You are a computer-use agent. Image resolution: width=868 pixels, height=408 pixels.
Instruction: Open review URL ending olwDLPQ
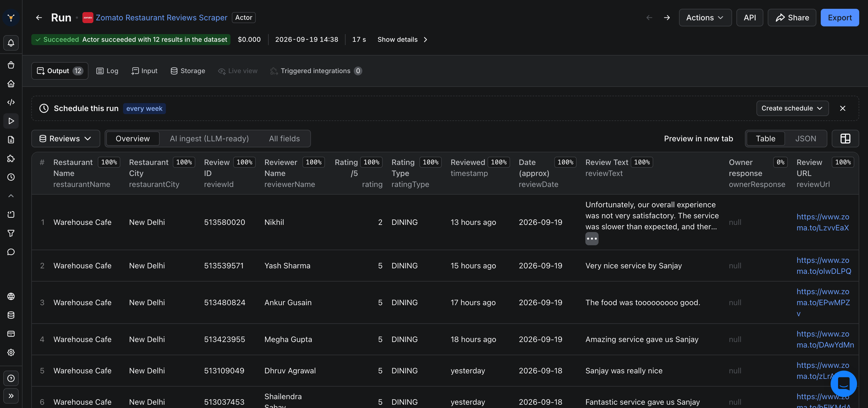click(x=824, y=266)
